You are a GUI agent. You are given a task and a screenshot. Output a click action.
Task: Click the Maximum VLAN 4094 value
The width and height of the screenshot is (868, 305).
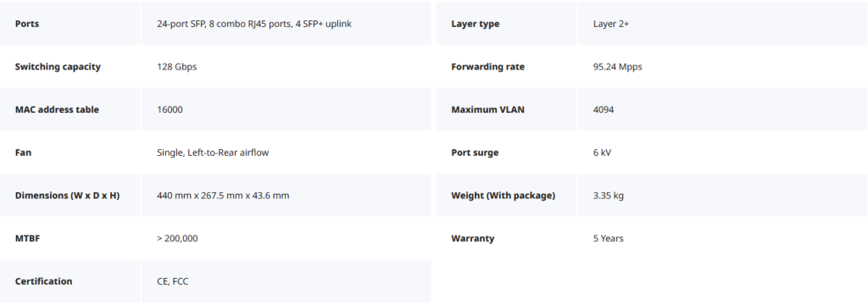click(604, 109)
